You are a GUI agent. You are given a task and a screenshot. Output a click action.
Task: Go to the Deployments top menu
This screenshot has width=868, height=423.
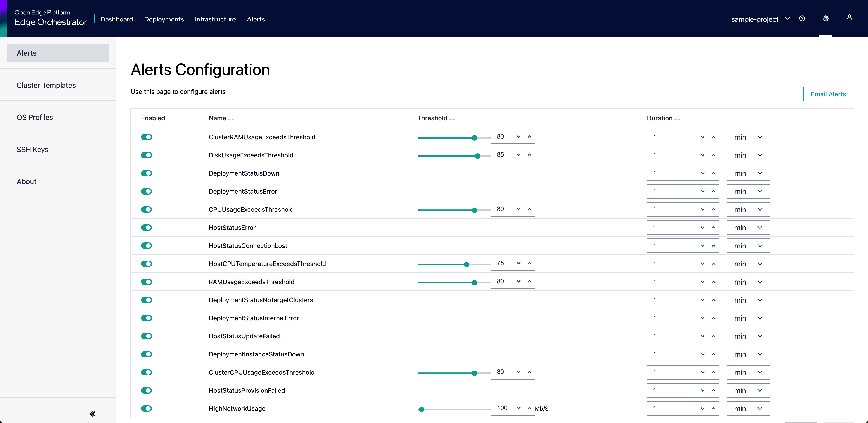pos(164,19)
